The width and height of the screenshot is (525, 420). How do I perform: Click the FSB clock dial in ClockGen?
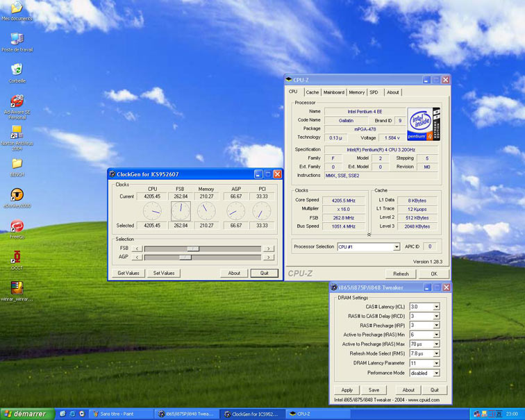coord(181,211)
